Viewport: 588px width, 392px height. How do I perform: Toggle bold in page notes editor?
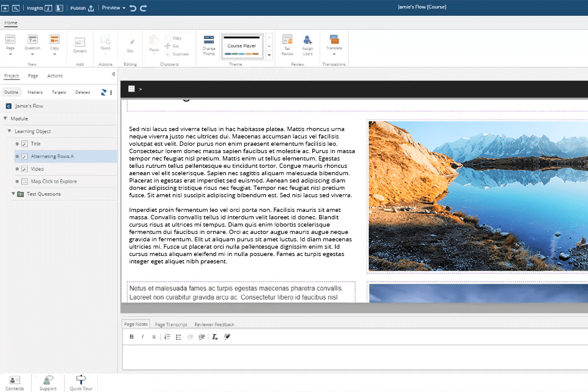click(x=132, y=337)
